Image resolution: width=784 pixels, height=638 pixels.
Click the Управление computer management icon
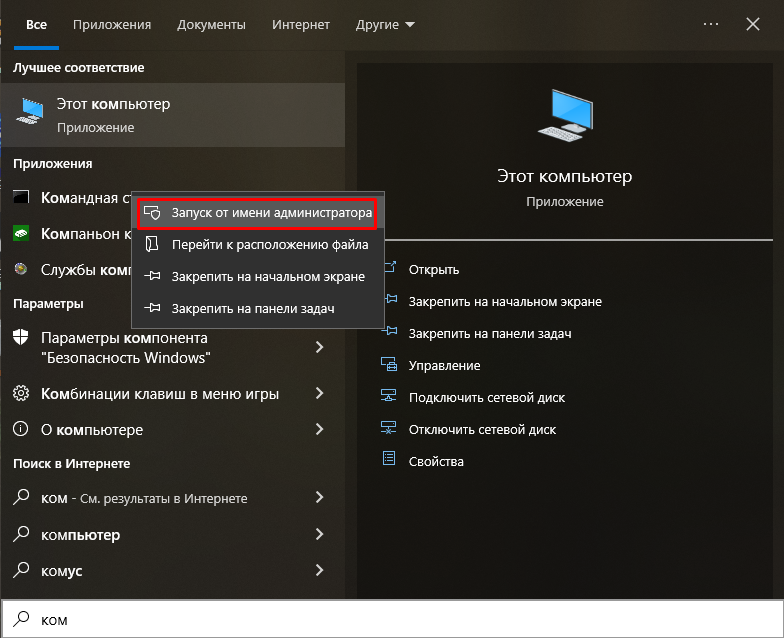[388, 364]
